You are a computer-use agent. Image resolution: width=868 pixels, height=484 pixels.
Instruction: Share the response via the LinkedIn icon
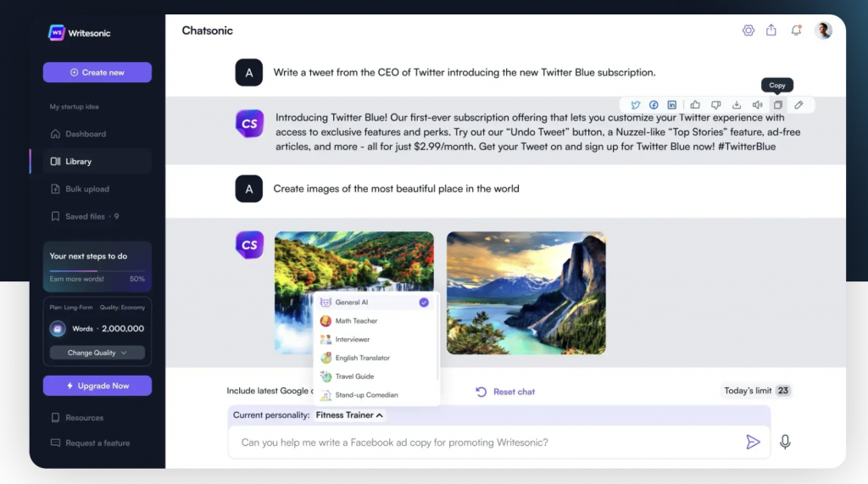(672, 105)
